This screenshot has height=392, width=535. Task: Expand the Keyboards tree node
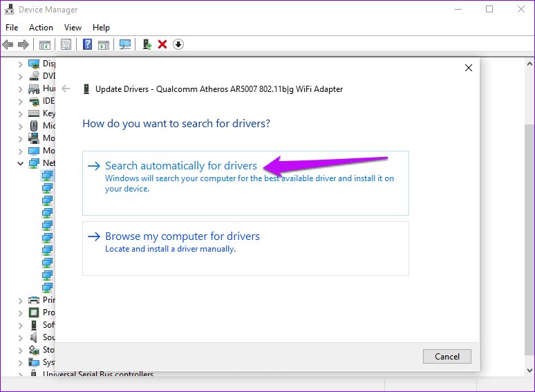click(21, 114)
